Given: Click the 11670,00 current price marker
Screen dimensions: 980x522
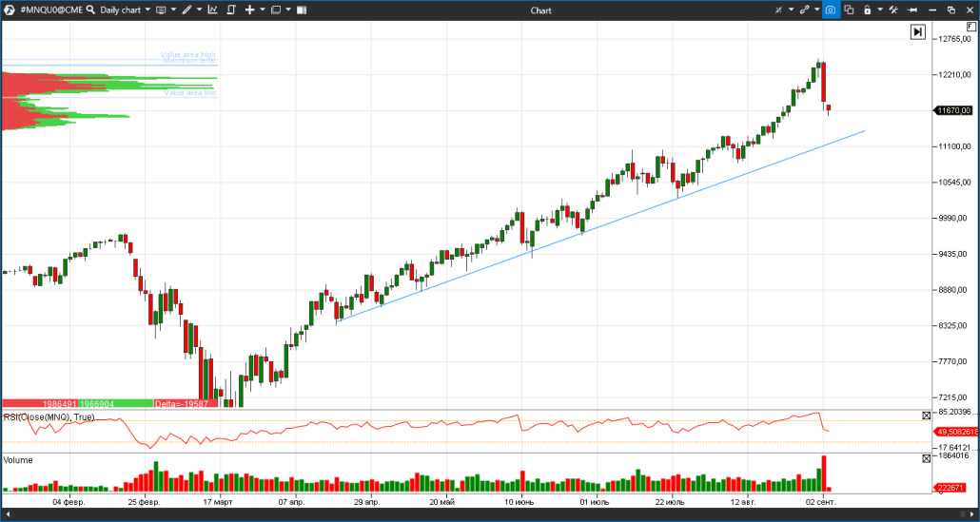Looking at the screenshot, I should pyautogui.click(x=952, y=110).
